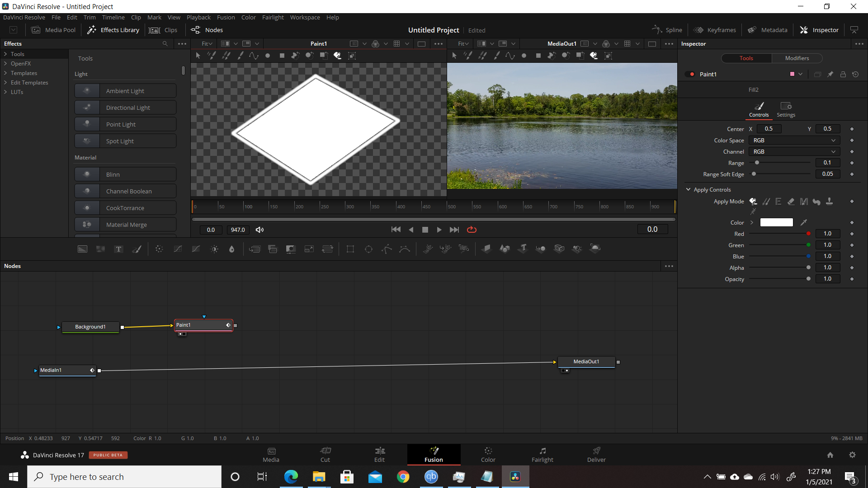Toggle the Effects Library button
Screen dimensions: 868x488
pos(113,30)
